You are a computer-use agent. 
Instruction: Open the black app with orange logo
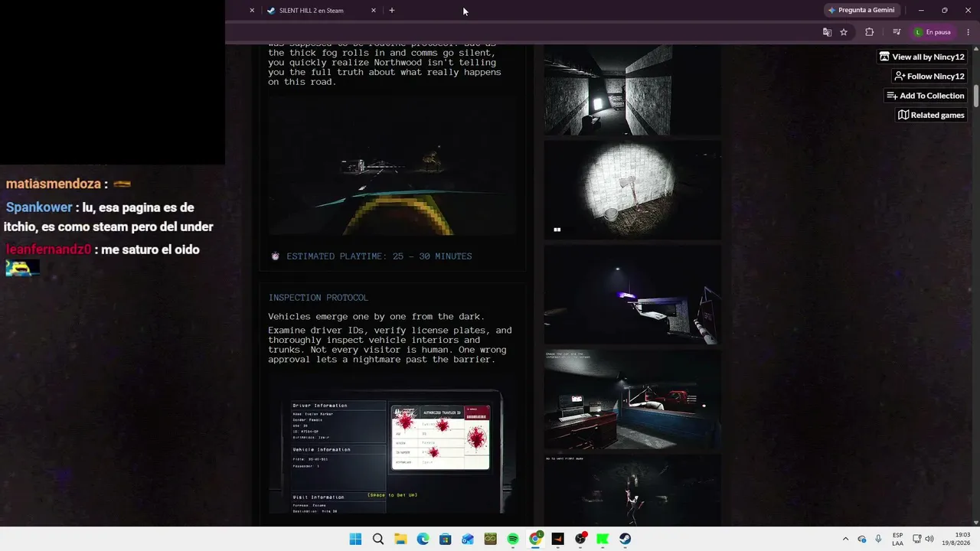coord(557,539)
